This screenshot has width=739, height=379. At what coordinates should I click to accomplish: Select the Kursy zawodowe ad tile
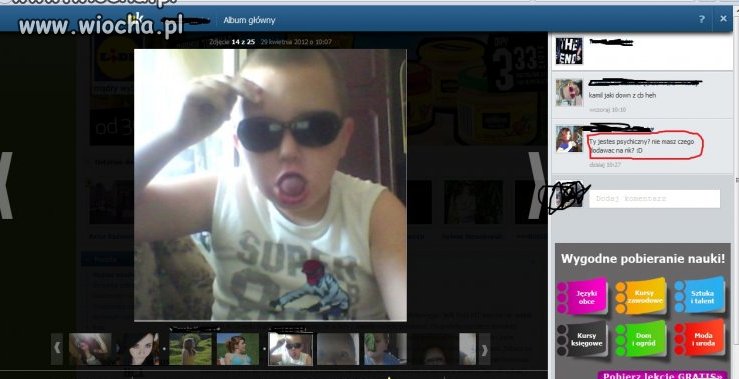641,297
